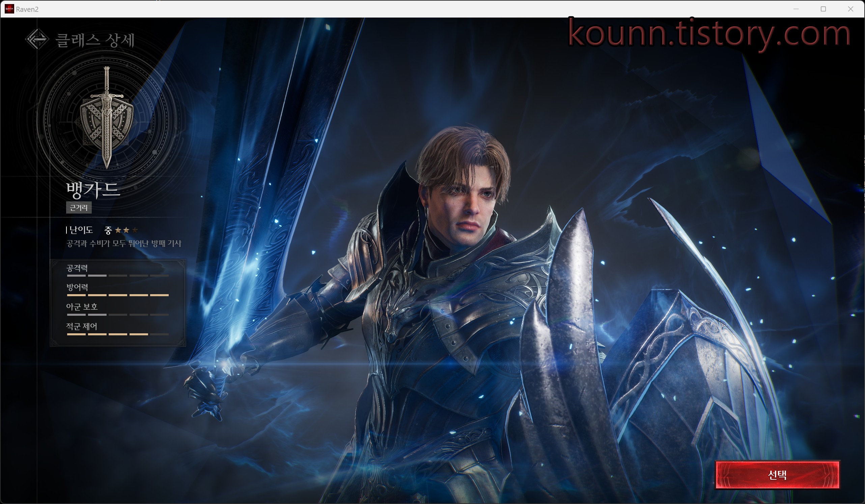Click the 근거리 range tag
This screenshot has width=865, height=504.
click(79, 208)
